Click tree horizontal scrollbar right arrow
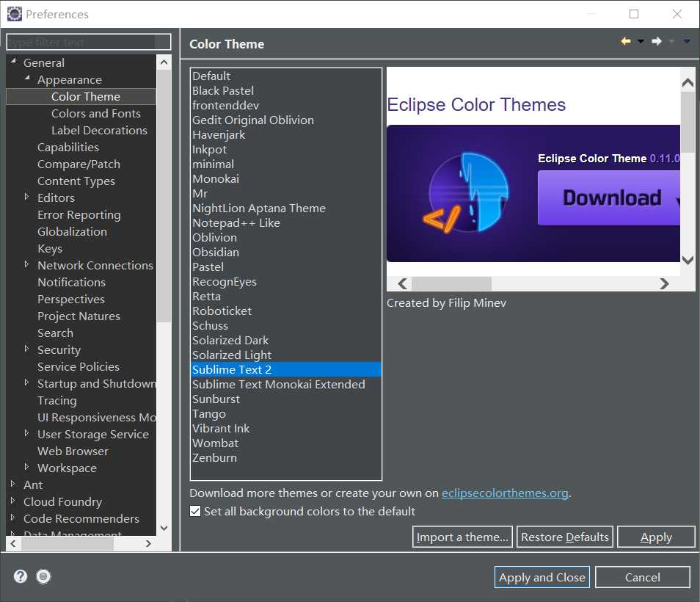 (x=148, y=543)
